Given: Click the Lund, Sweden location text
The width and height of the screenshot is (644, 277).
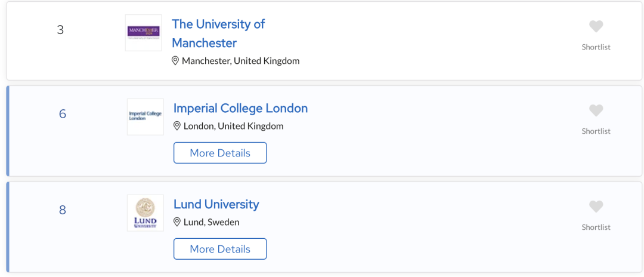Looking at the screenshot, I should point(212,222).
